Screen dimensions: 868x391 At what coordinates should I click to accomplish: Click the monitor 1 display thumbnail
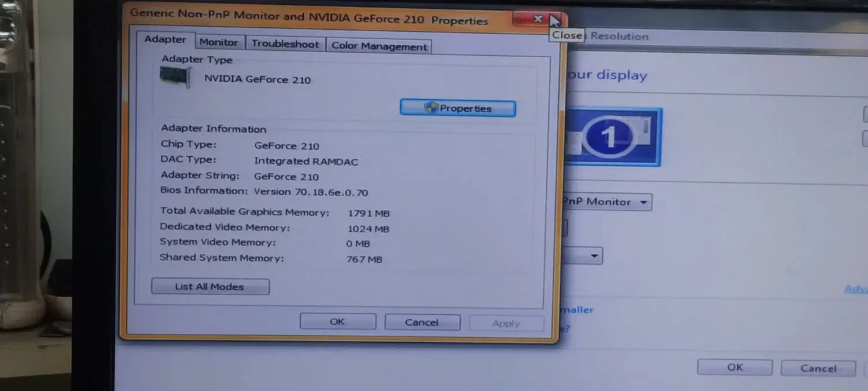[x=612, y=137]
